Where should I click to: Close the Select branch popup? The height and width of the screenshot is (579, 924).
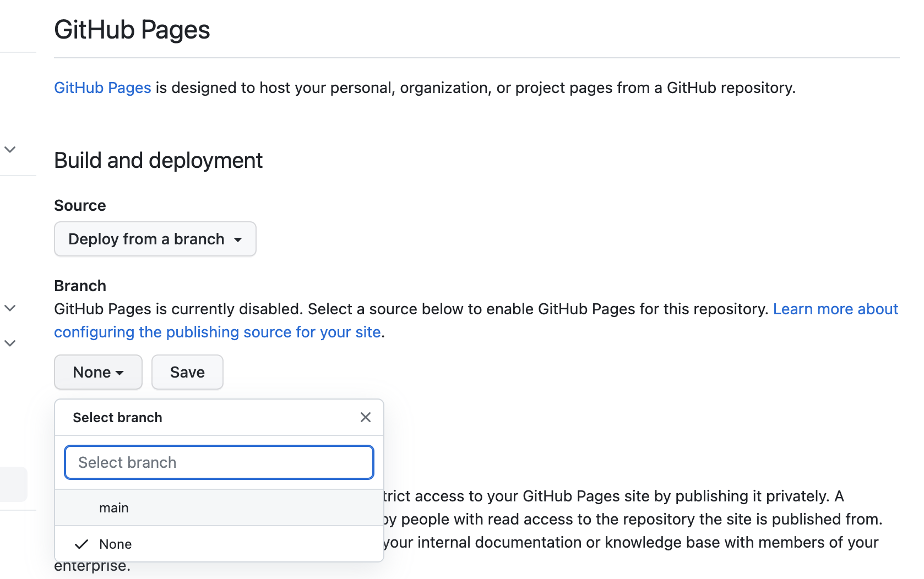click(x=365, y=417)
